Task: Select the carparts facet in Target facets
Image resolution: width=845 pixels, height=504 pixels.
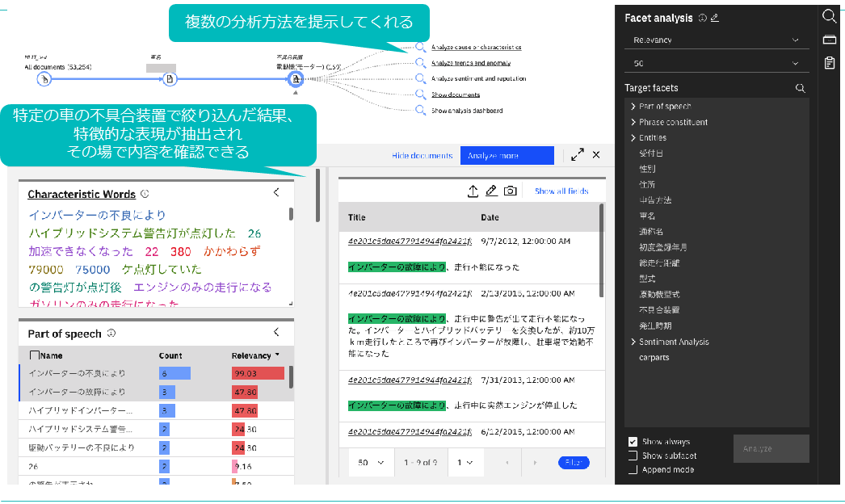Action: pyautogui.click(x=654, y=357)
